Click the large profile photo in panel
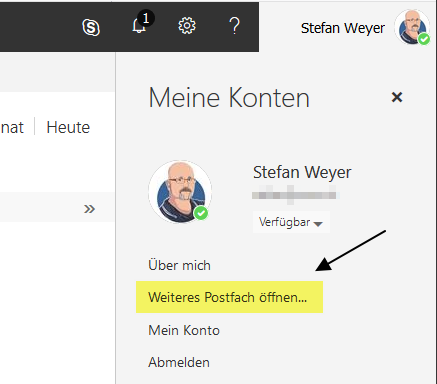 pos(180,192)
